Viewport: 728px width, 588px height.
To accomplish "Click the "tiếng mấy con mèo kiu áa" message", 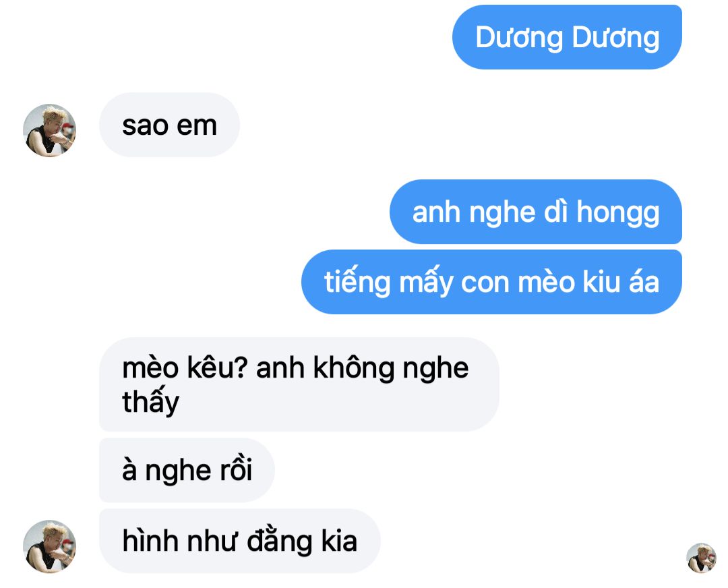I will click(x=491, y=282).
